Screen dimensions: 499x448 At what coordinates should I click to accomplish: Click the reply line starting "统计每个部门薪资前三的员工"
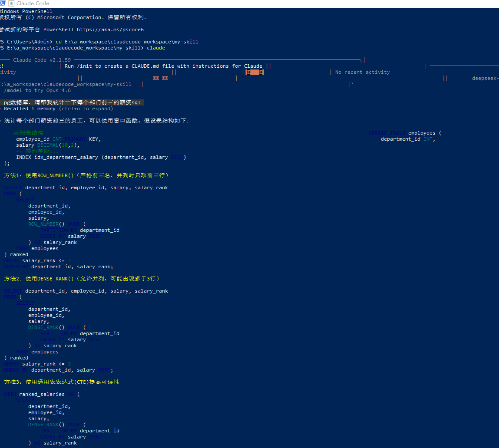[x=96, y=121]
